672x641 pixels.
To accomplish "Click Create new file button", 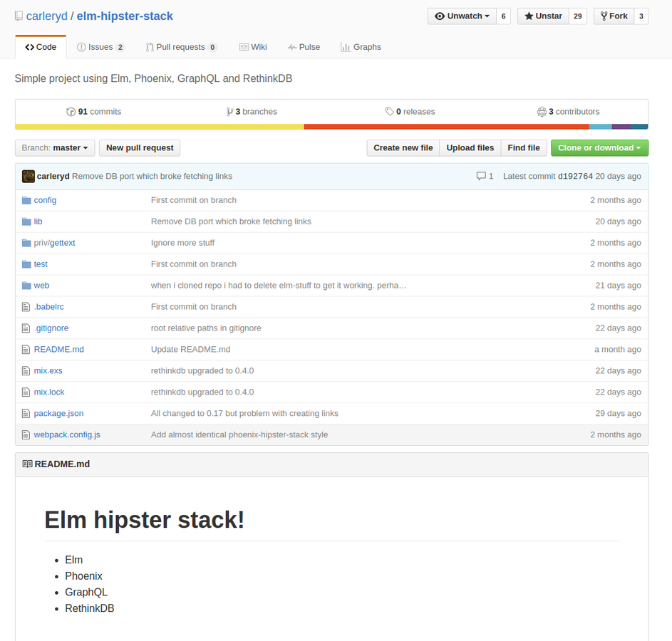I will coord(403,147).
